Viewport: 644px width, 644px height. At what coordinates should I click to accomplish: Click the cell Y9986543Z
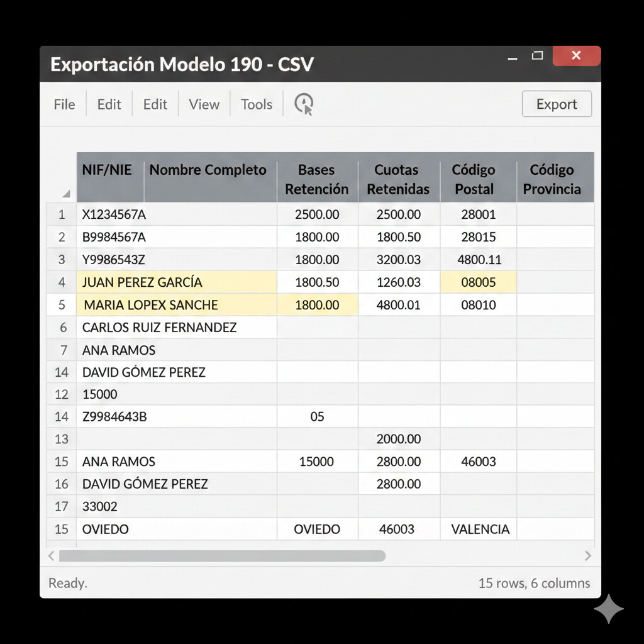click(177, 260)
